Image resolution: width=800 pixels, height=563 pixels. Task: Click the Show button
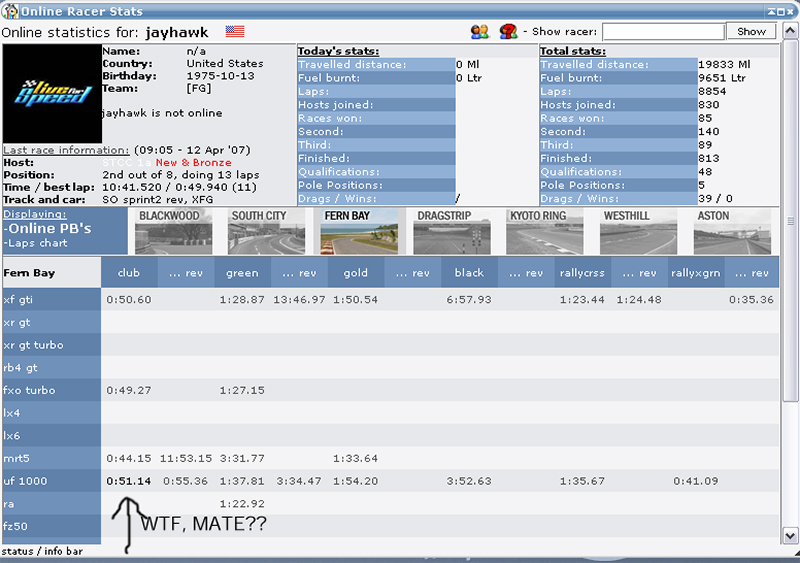(x=751, y=31)
